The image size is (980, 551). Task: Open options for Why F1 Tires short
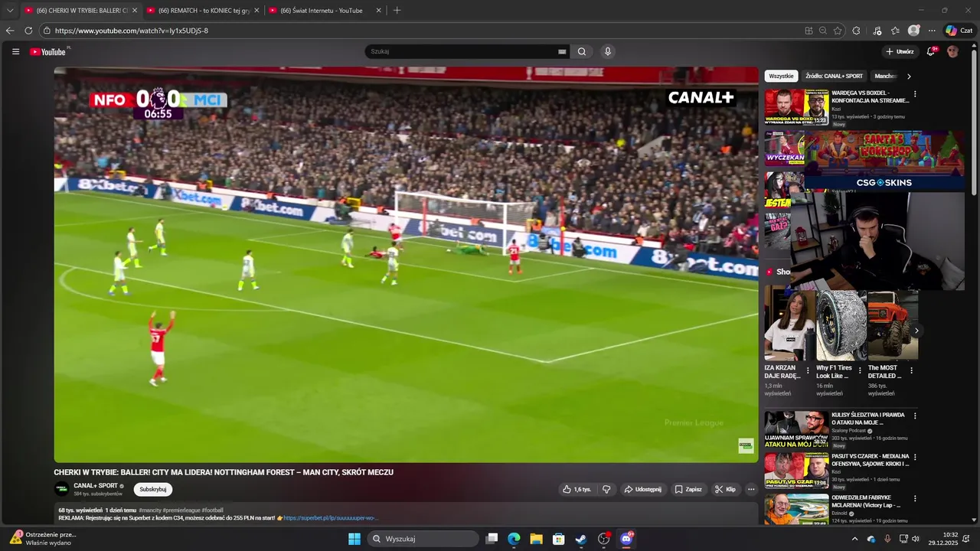860,370
